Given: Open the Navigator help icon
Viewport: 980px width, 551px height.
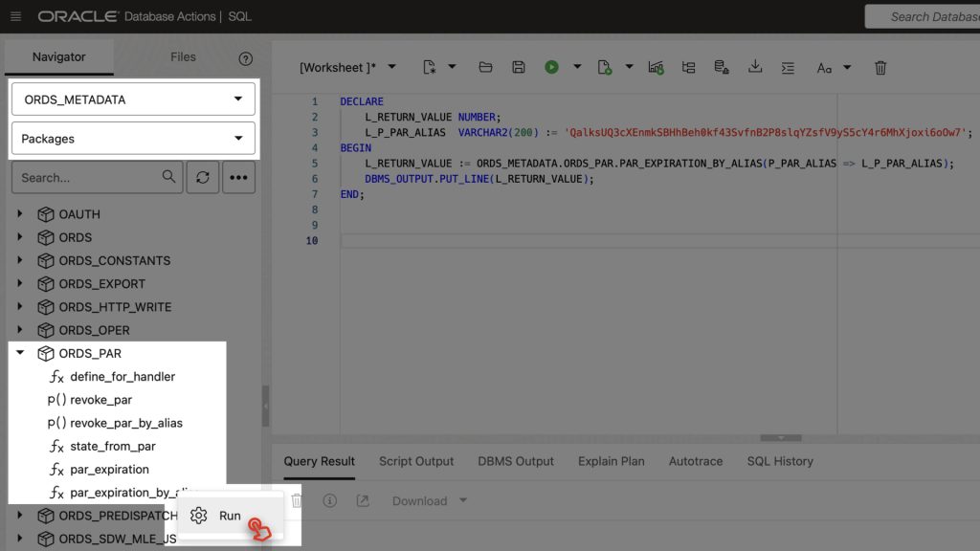Looking at the screenshot, I should click(246, 58).
